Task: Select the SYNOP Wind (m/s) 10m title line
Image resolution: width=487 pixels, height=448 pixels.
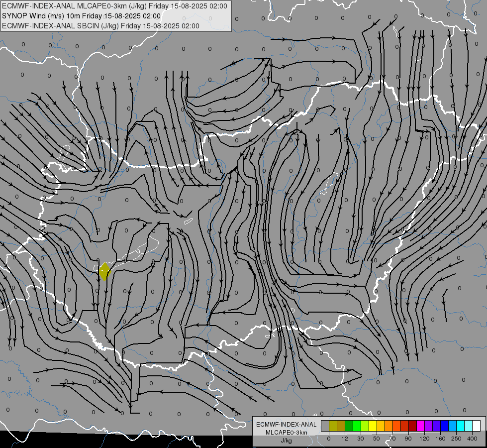Action: pyautogui.click(x=81, y=16)
